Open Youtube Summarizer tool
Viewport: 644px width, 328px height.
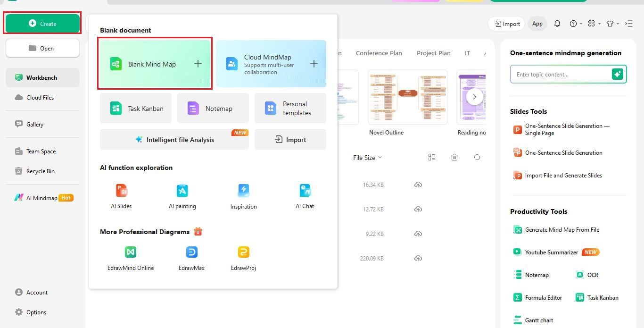[x=556, y=252]
